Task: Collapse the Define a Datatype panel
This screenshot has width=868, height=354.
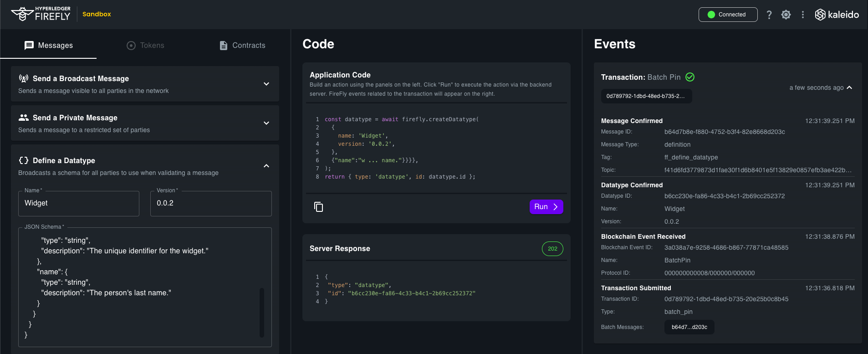Action: [x=266, y=166]
